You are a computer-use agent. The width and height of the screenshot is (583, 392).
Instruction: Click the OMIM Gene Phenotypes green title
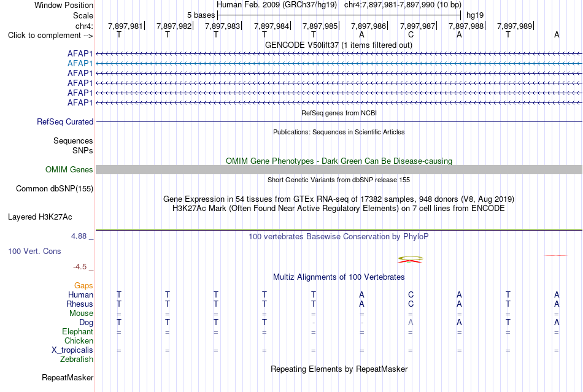[x=339, y=161]
